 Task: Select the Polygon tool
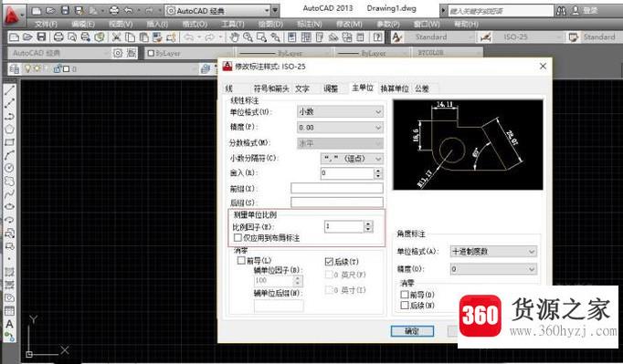(9, 129)
